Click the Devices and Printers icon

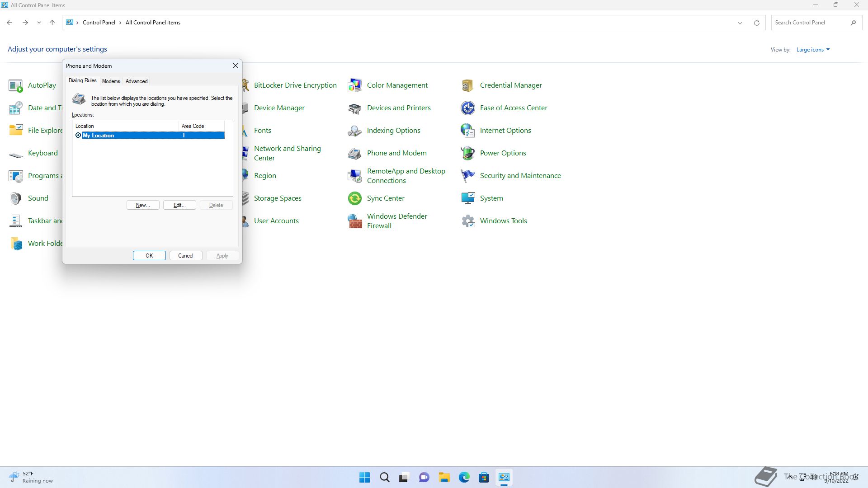pyautogui.click(x=355, y=108)
